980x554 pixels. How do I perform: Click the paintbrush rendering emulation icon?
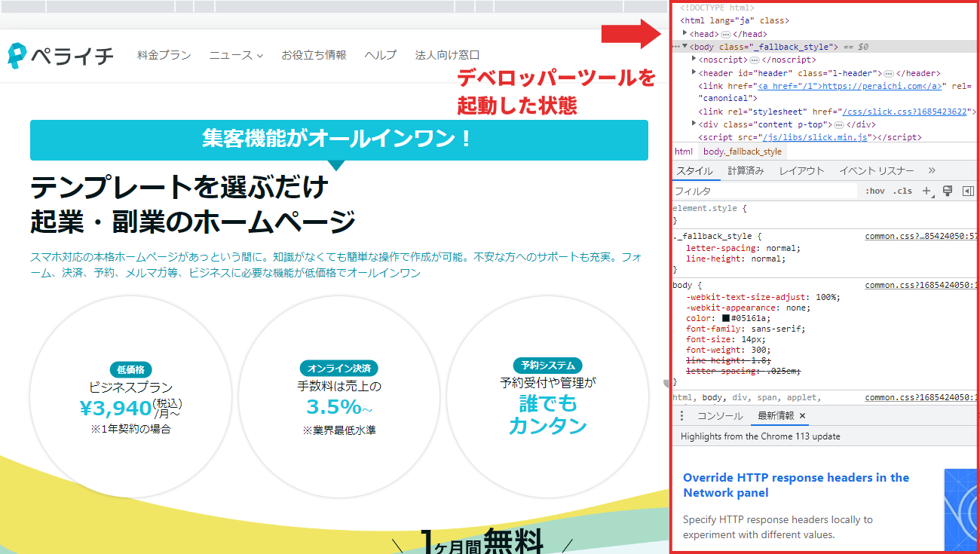click(948, 191)
